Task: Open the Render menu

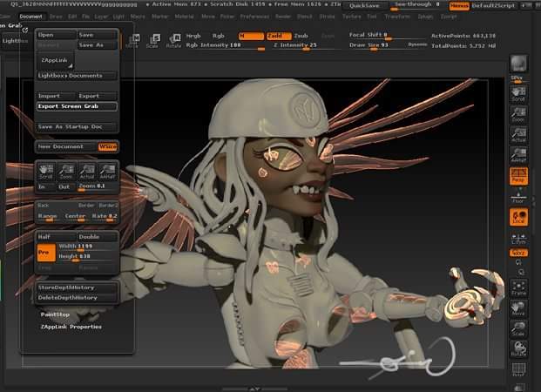Action: point(283,17)
